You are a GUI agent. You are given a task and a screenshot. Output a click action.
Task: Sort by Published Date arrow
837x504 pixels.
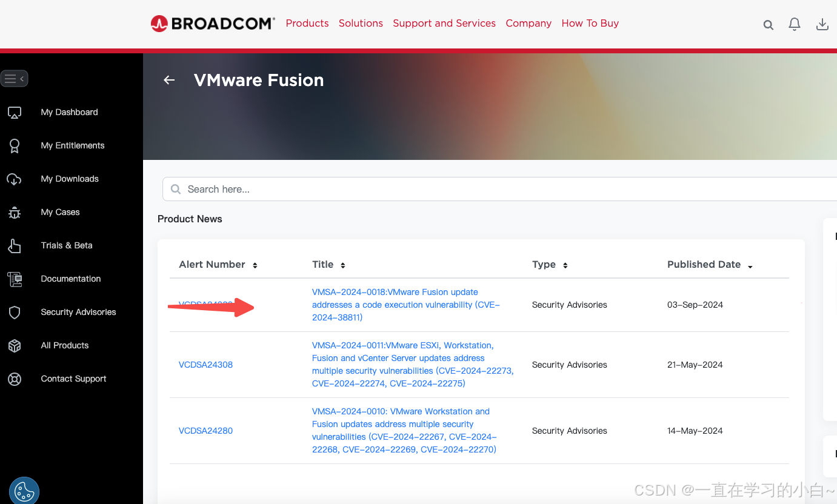click(x=750, y=267)
